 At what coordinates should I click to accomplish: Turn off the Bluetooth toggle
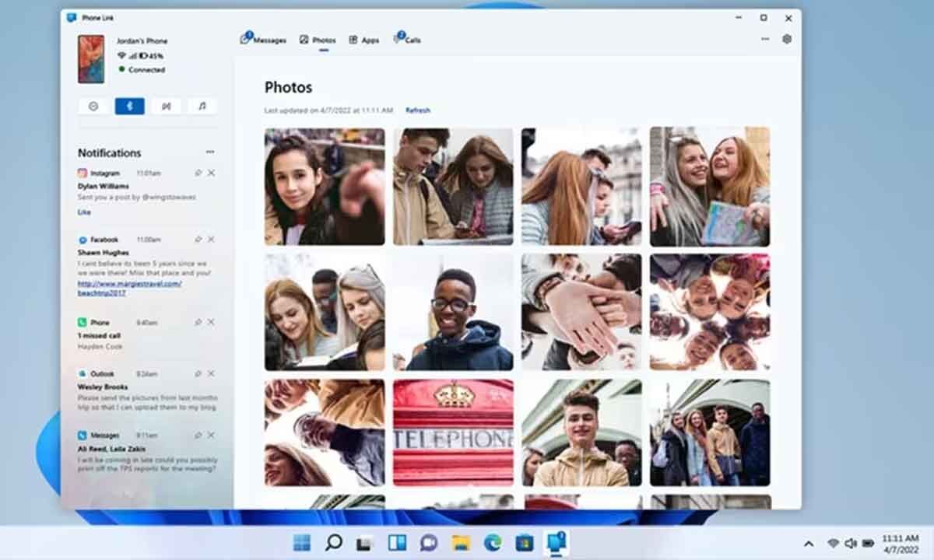click(x=130, y=107)
